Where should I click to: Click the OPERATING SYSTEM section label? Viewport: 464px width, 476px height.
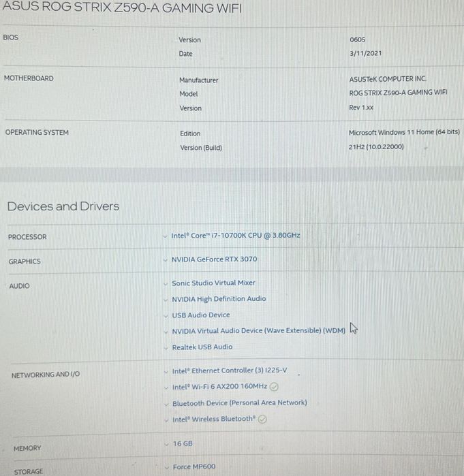pos(37,132)
